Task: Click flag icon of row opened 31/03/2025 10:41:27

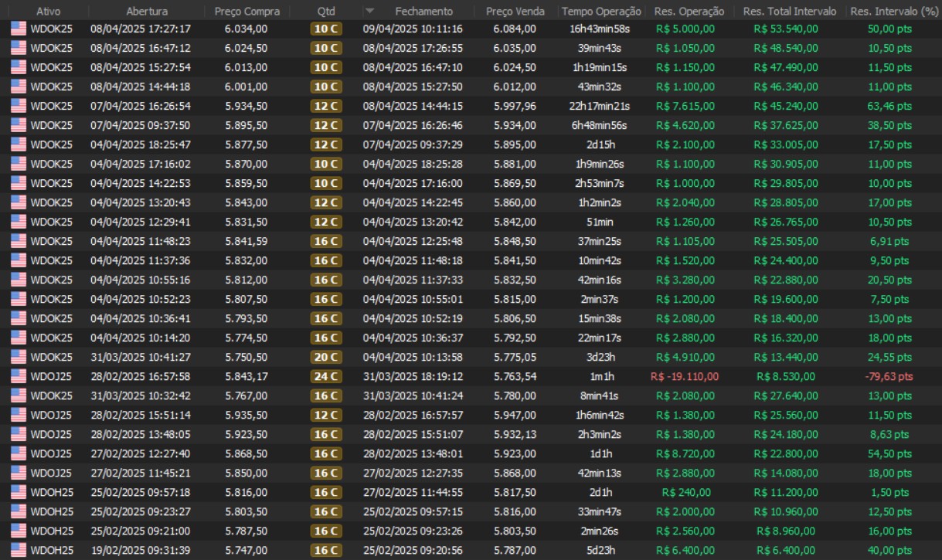Action: pos(19,357)
